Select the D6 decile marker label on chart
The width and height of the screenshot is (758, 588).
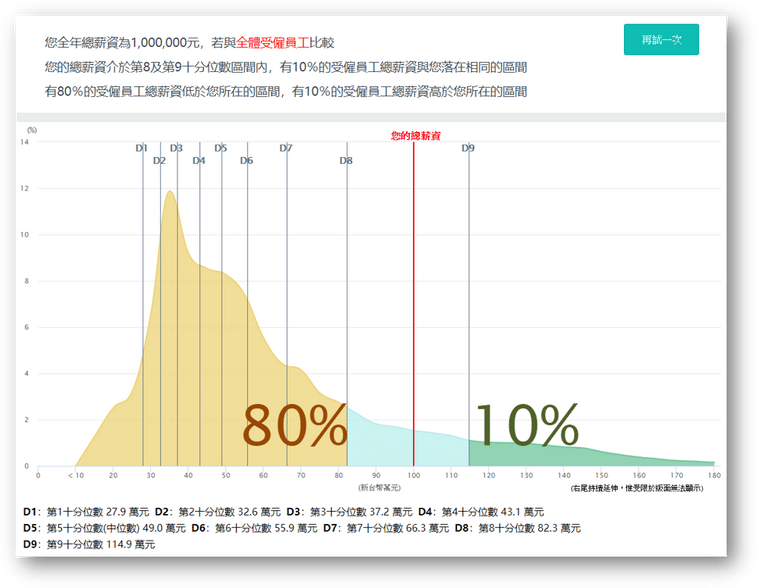click(246, 161)
